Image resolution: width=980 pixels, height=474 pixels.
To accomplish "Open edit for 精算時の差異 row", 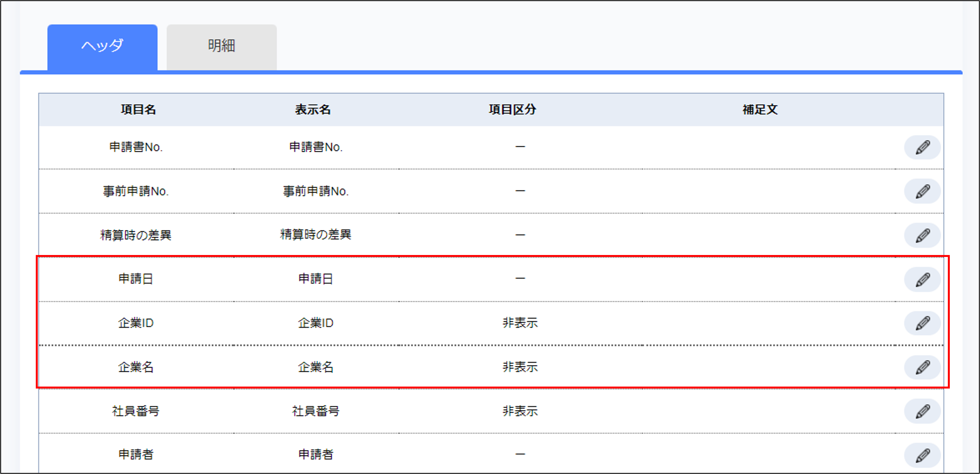I will coord(922,235).
